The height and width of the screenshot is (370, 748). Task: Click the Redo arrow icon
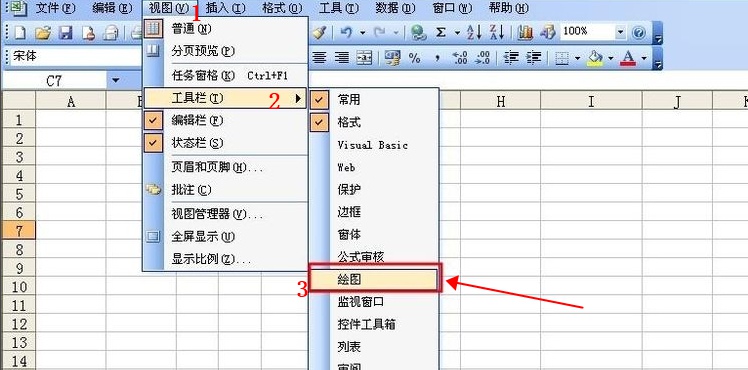(380, 32)
